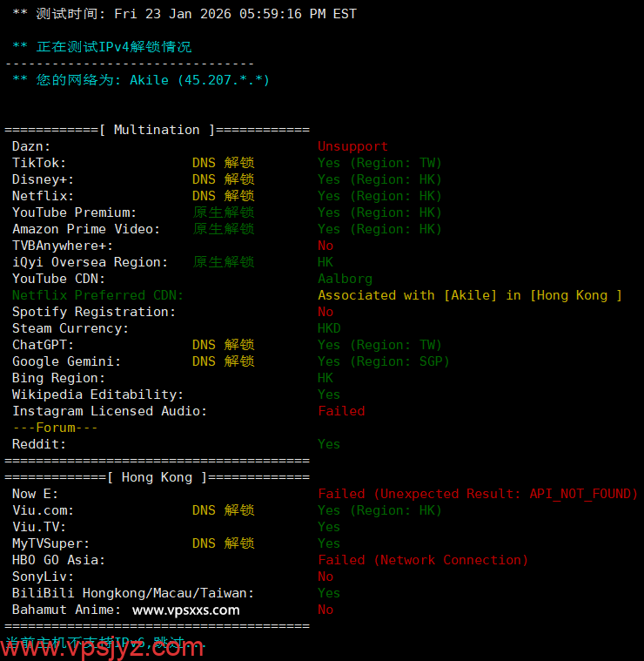The height and width of the screenshot is (661, 644).
Task: Click YouTube Premium 原生解锁 status text
Action: pos(223,212)
